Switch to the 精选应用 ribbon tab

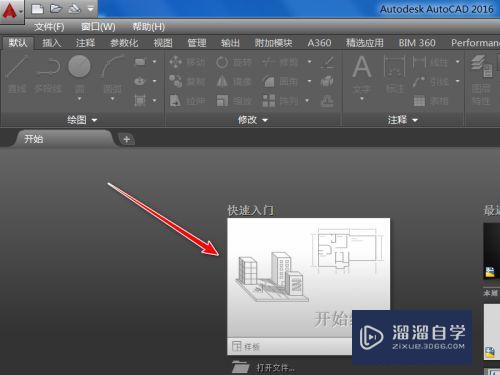(364, 43)
